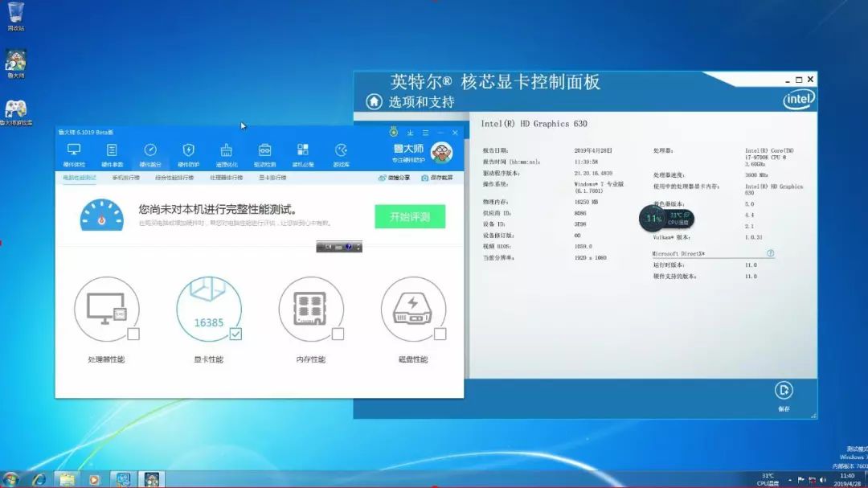Viewport: 868px width, 488px height.
Task: Enable the 磁盘性能 test checkbox
Action: [440, 334]
